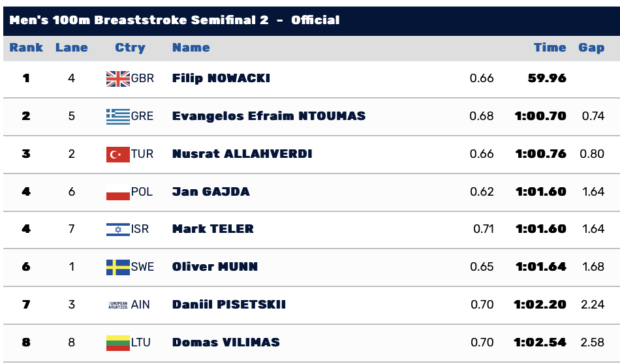
Task: Click the Israel flag icon
Action: click(x=118, y=229)
